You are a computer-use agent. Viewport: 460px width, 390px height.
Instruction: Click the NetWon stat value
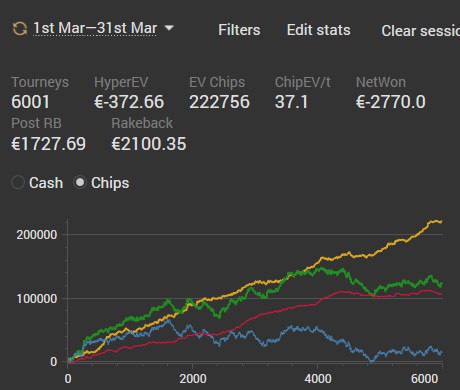[391, 102]
